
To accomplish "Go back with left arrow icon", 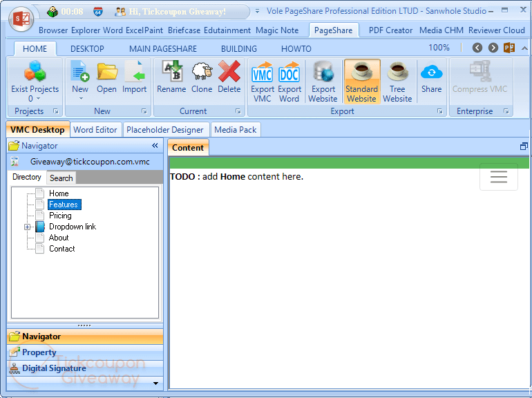I will pyautogui.click(x=477, y=48).
